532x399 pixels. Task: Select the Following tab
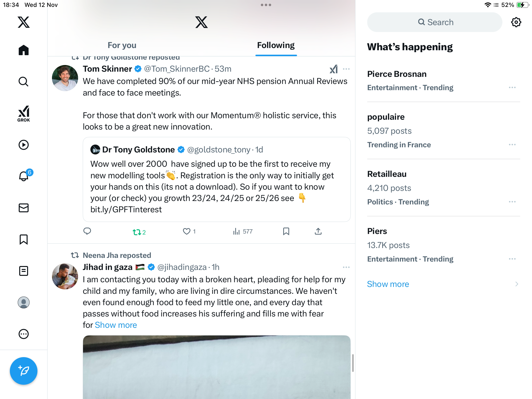[x=276, y=45]
